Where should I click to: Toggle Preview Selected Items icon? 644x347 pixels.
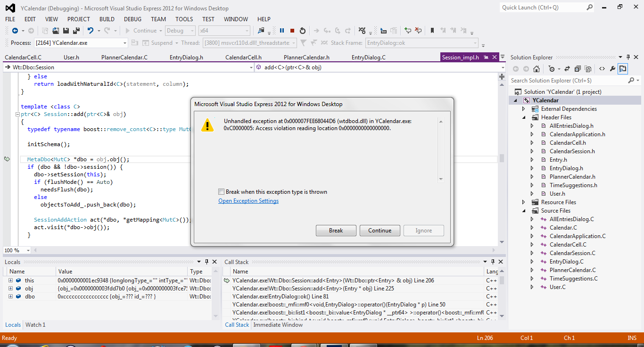click(x=623, y=69)
